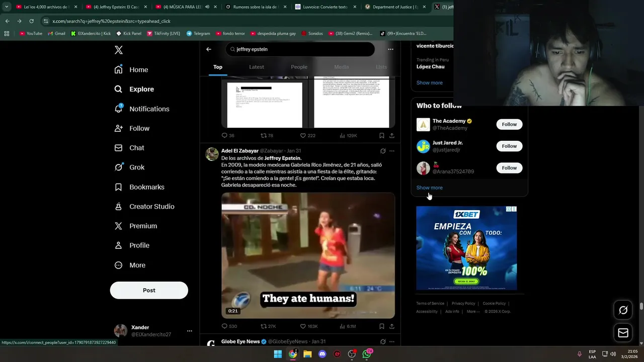Switch to Department of Justice tab
Screen dimensions: 644x362
(x=395, y=7)
